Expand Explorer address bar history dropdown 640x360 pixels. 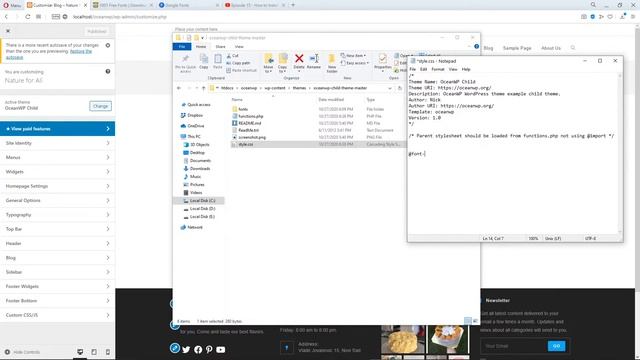point(390,88)
